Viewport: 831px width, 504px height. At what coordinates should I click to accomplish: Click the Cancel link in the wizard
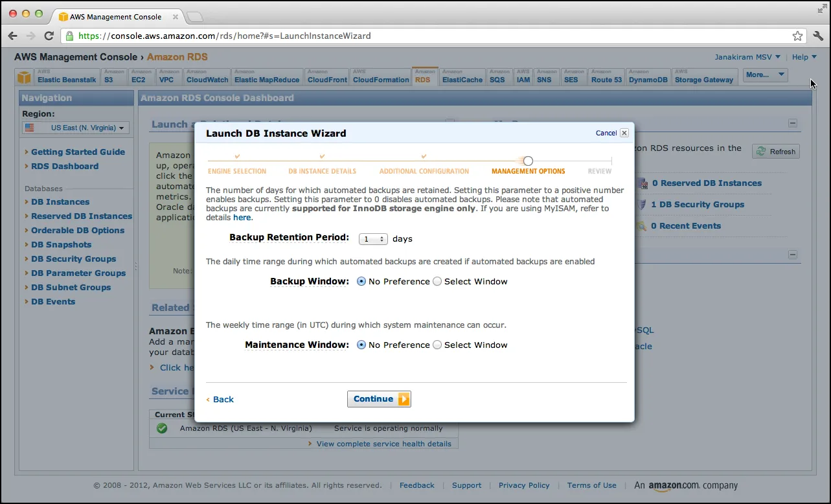click(606, 133)
